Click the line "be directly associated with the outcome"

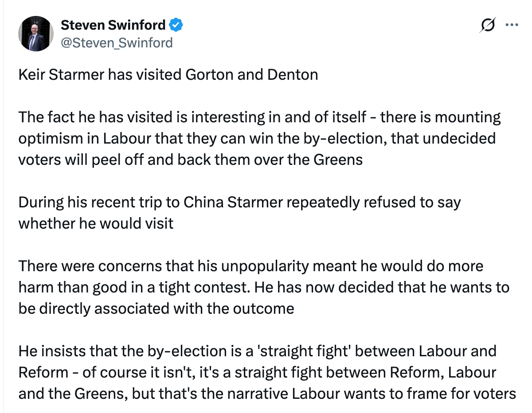tap(156, 308)
